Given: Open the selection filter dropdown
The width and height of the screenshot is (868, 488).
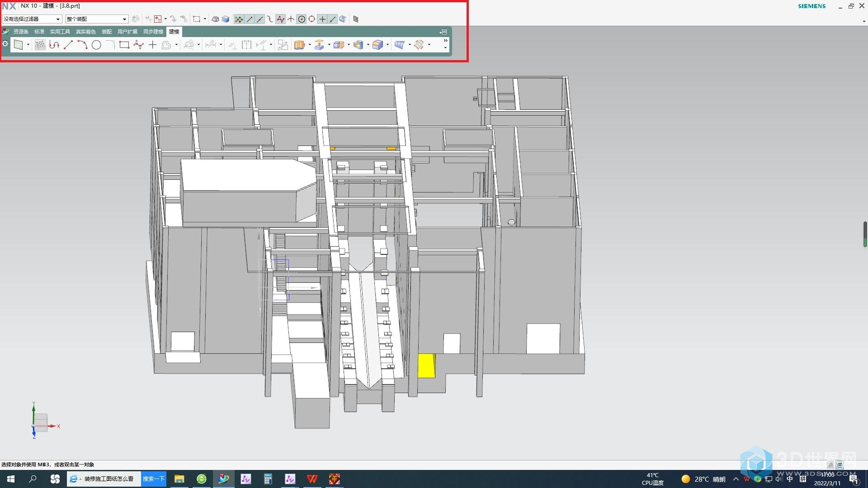Looking at the screenshot, I should (x=32, y=19).
